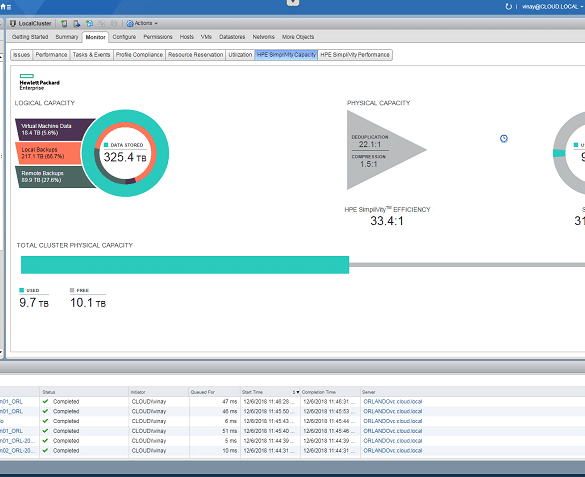Click the green check in the 47 ms row
The height and width of the screenshot is (477, 585).
pyautogui.click(x=46, y=402)
